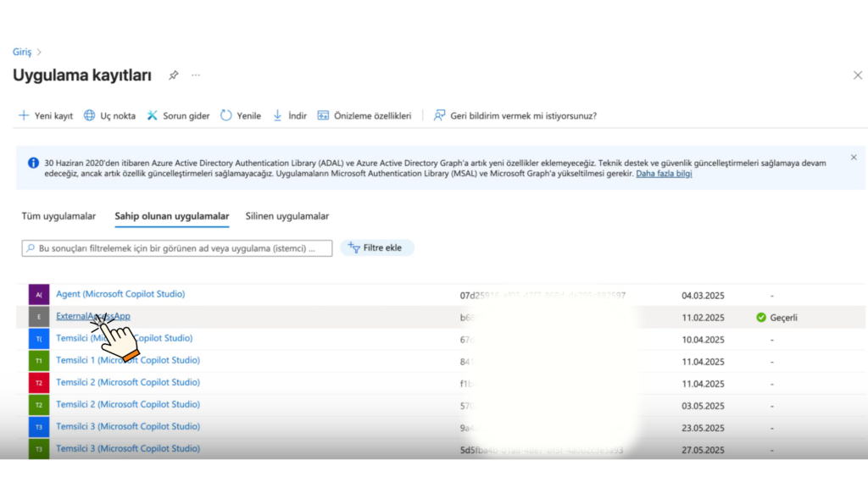Click the Yeni kayıt plus icon
868x488 pixels.
point(24,115)
